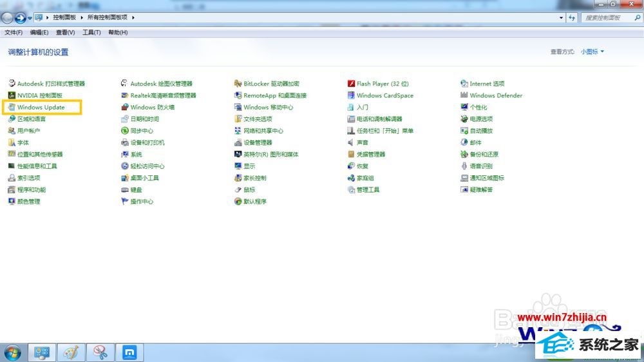Viewport: 644px width, 362px height.
Task: Click the Autodesk 打印样式管理器 icon
Action: [x=12, y=83]
